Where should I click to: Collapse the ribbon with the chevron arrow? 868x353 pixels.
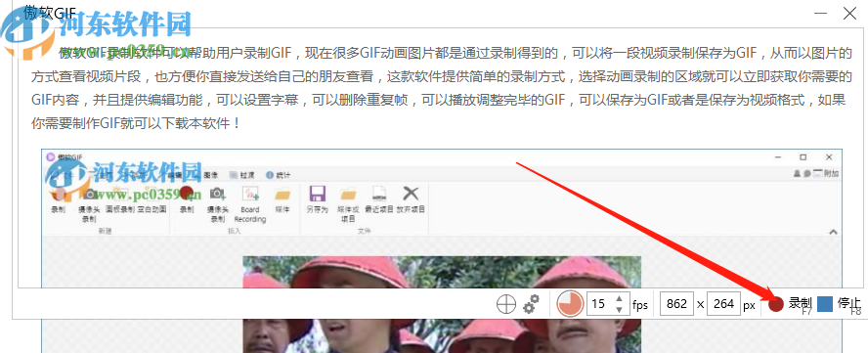point(833,232)
